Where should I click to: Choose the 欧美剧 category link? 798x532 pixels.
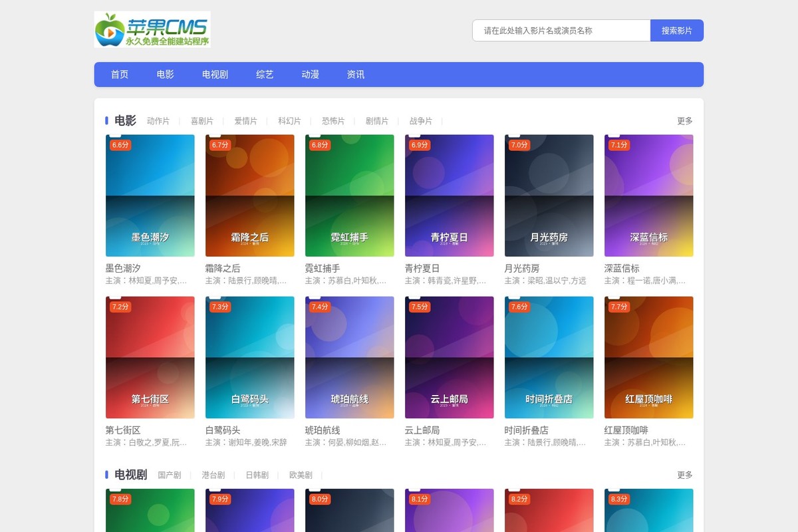(x=301, y=475)
